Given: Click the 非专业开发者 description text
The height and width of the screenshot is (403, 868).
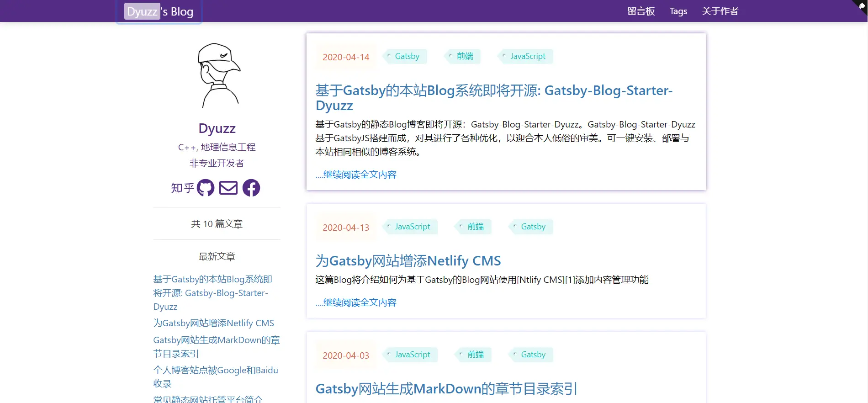Looking at the screenshot, I should click(217, 163).
